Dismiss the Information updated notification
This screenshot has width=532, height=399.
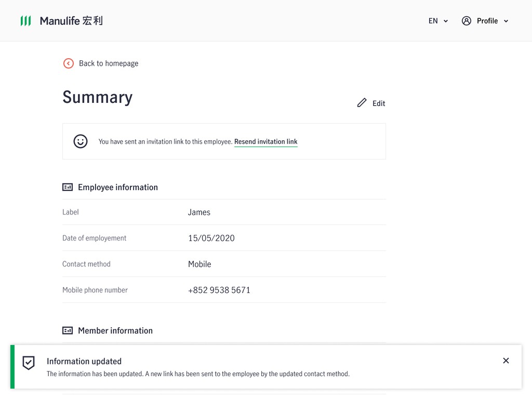pyautogui.click(x=506, y=361)
